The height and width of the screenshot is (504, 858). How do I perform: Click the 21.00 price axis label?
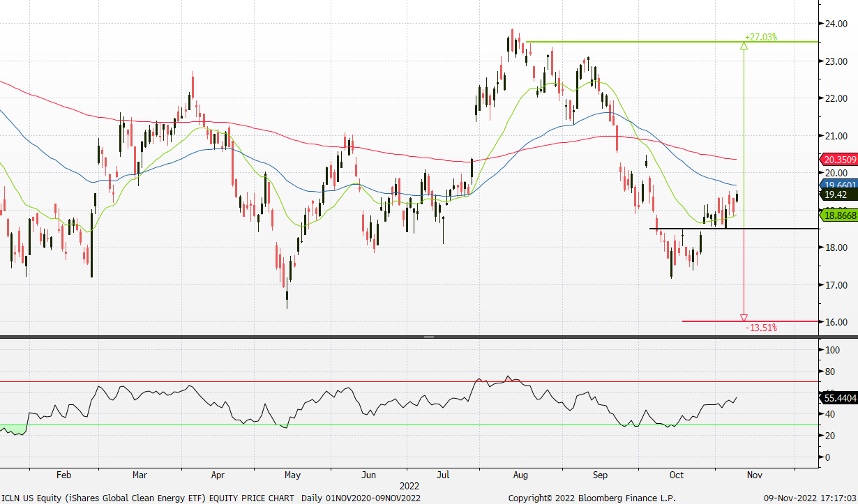(836, 136)
